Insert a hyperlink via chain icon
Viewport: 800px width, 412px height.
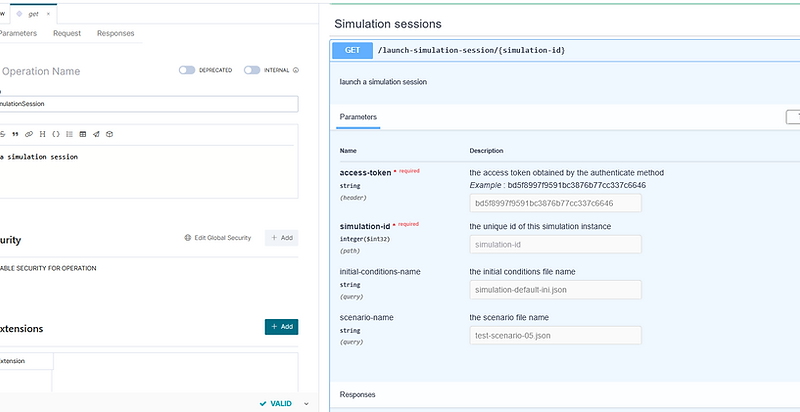click(x=29, y=134)
